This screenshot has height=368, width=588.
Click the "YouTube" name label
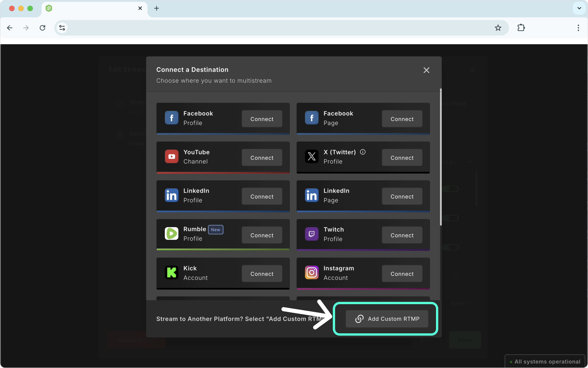click(196, 152)
